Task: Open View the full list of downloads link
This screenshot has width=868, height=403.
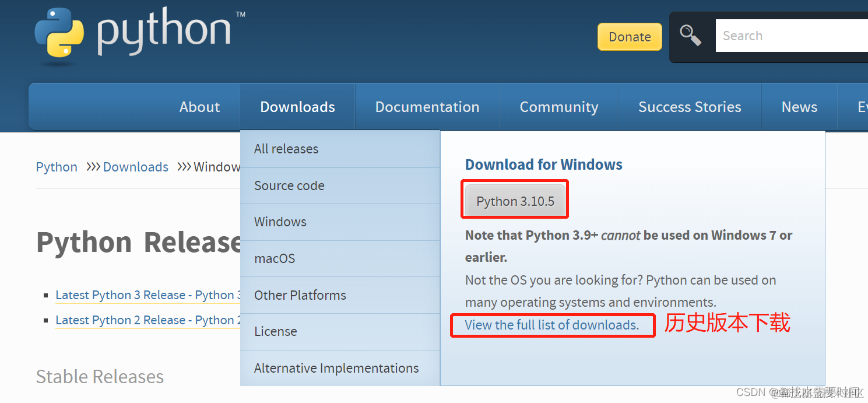Action: tap(551, 325)
